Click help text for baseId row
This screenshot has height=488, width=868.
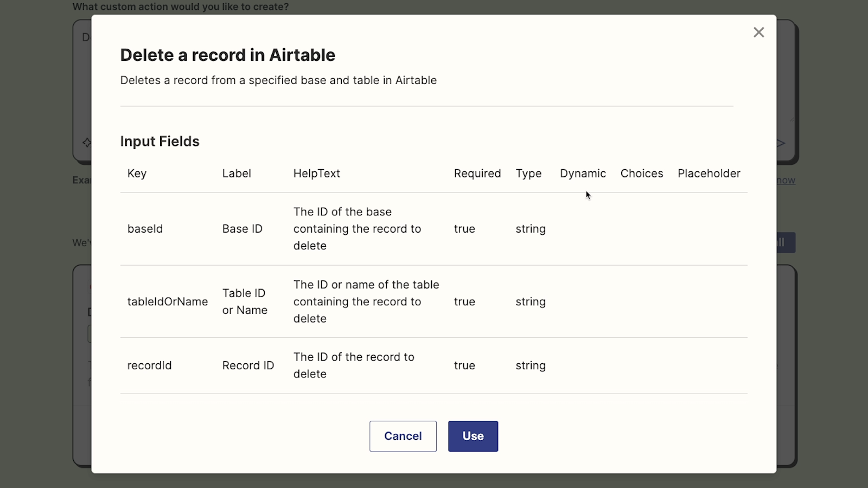coord(358,229)
